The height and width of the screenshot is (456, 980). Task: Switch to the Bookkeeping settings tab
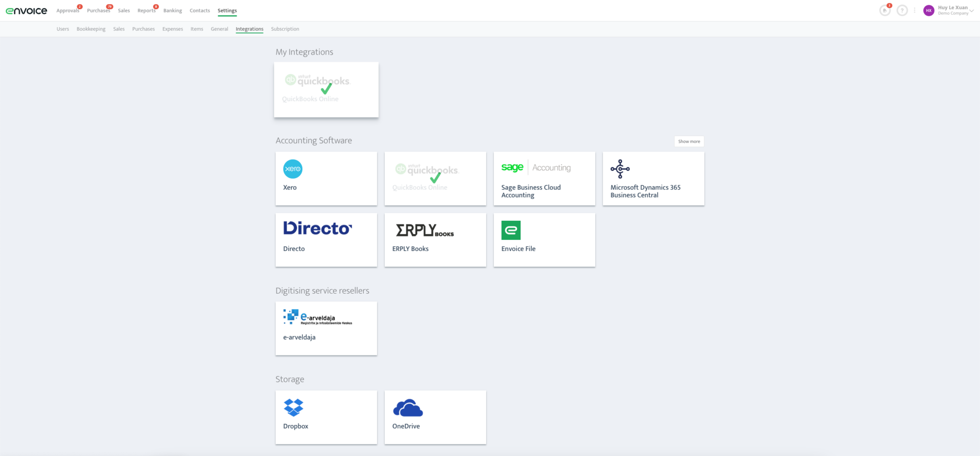coord(91,29)
